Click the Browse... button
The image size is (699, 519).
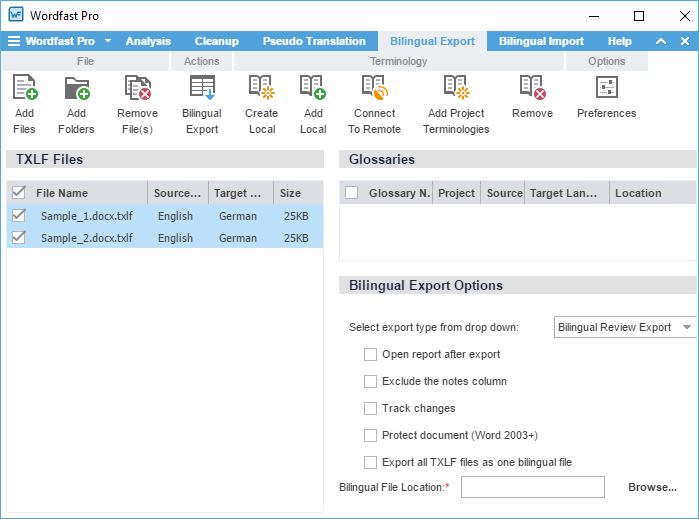point(652,487)
